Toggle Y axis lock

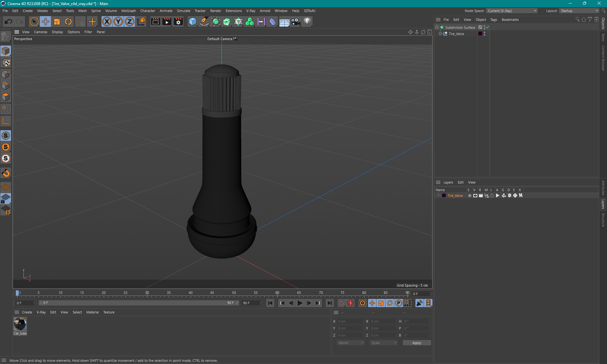point(118,21)
